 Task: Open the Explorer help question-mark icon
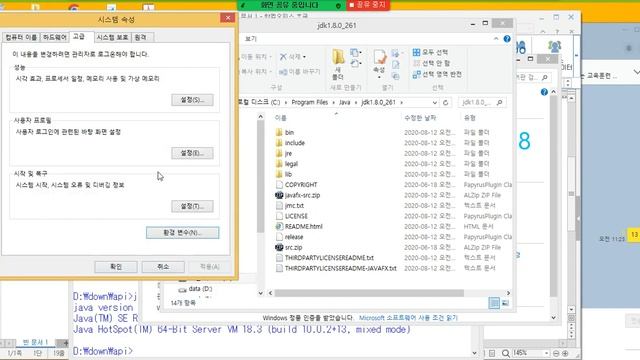(507, 39)
